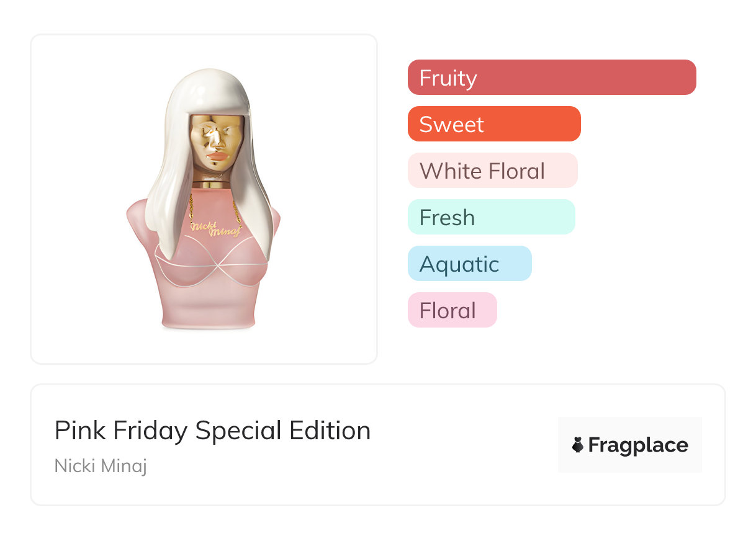756x536 pixels.
Task: Open the Fragplace wordmark link
Action: [x=637, y=445]
